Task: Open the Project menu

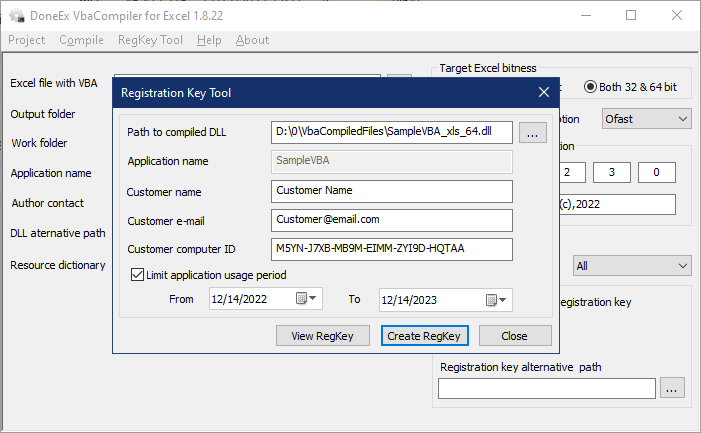Action: [27, 40]
